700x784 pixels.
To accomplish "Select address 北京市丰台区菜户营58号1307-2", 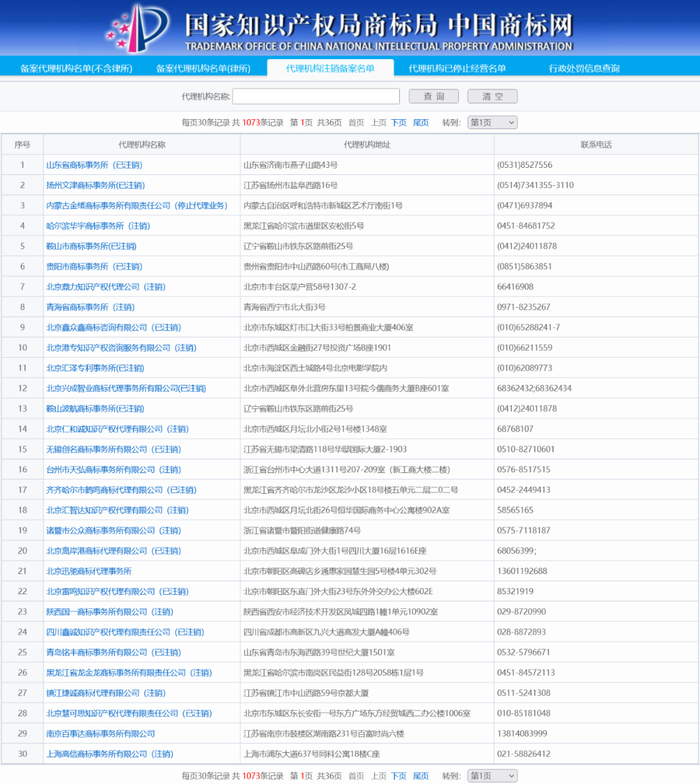I will [299, 287].
